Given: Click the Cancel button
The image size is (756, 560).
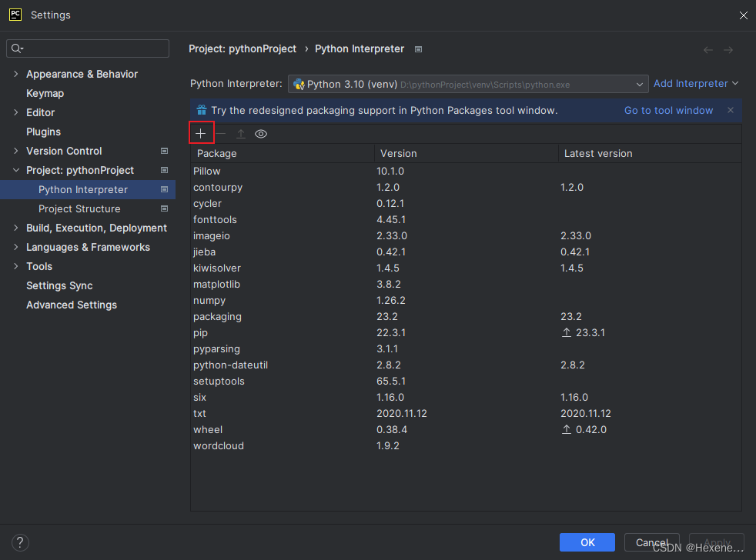Looking at the screenshot, I should [x=652, y=542].
